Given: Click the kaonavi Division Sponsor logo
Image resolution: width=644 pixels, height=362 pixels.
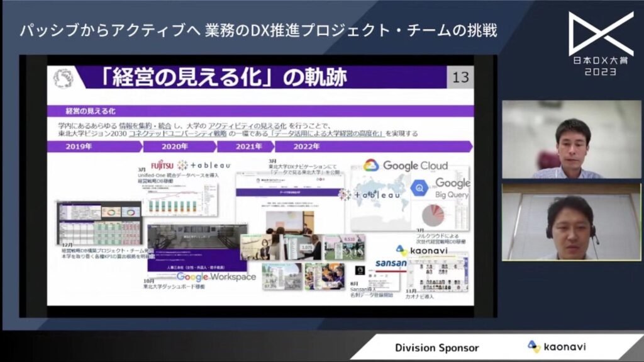Looking at the screenshot, I should (x=557, y=347).
